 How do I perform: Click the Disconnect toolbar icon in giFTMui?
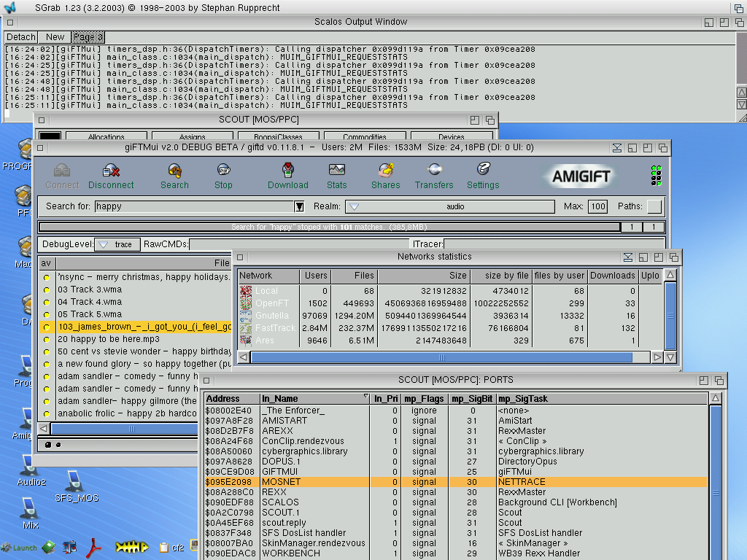(111, 170)
